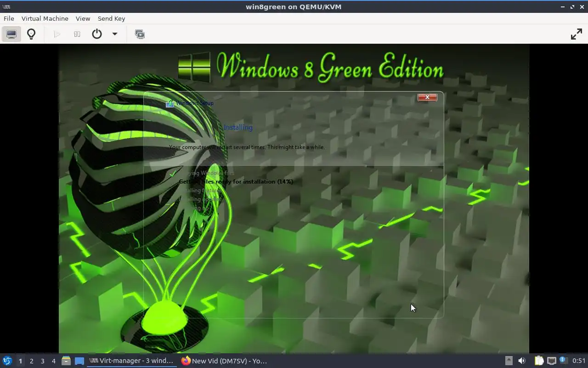
Task: Open the network status tray icon
Action: [x=551, y=361]
